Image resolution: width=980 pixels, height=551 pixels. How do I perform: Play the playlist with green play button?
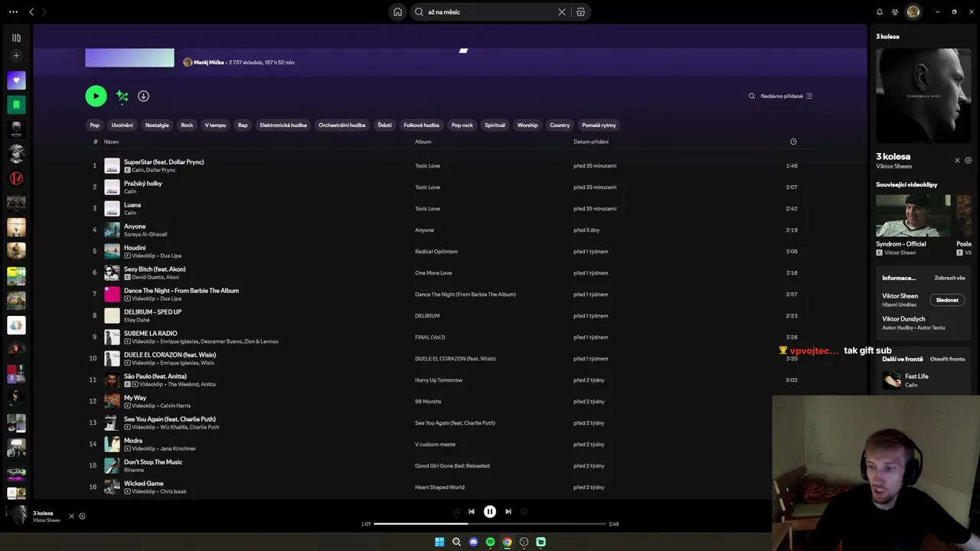96,96
